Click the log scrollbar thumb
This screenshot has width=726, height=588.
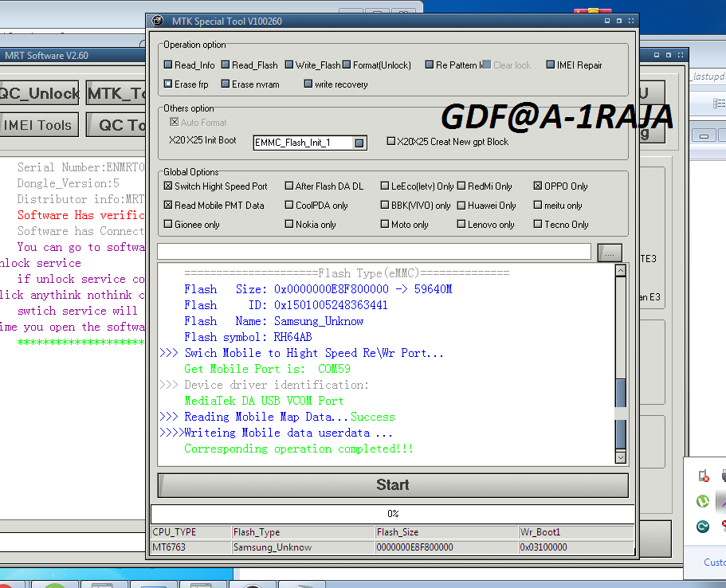621,414
